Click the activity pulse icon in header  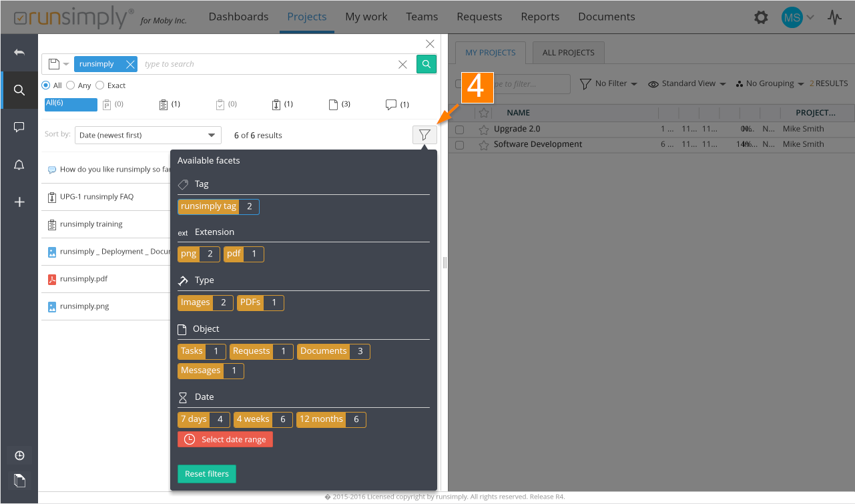(x=835, y=17)
